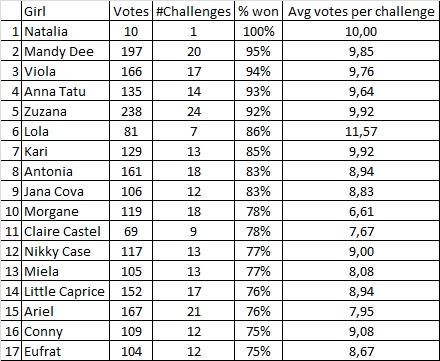Select the Eufrat name cell
This screenshot has height=361, width=440.
point(66,351)
